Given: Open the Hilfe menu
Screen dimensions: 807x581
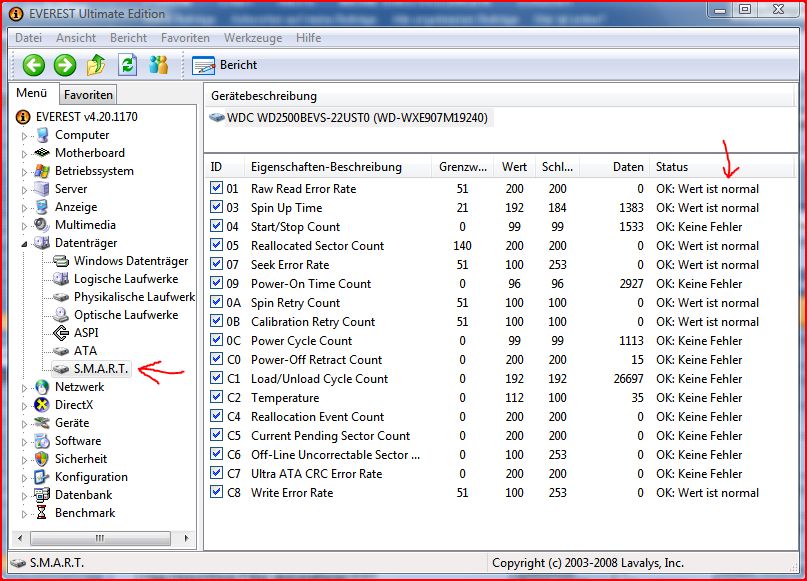Looking at the screenshot, I should coord(308,38).
